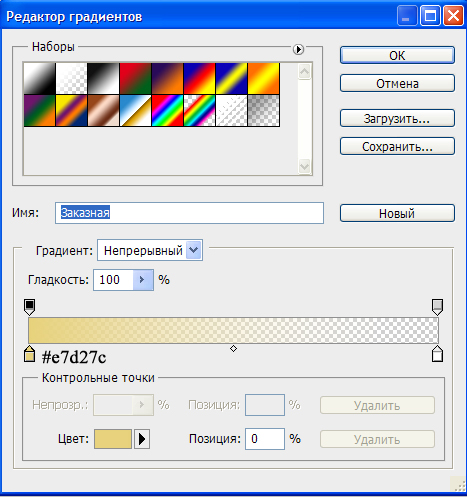Open the Градиент type dropdown Непрерывный
467x497 pixels.
pos(150,250)
